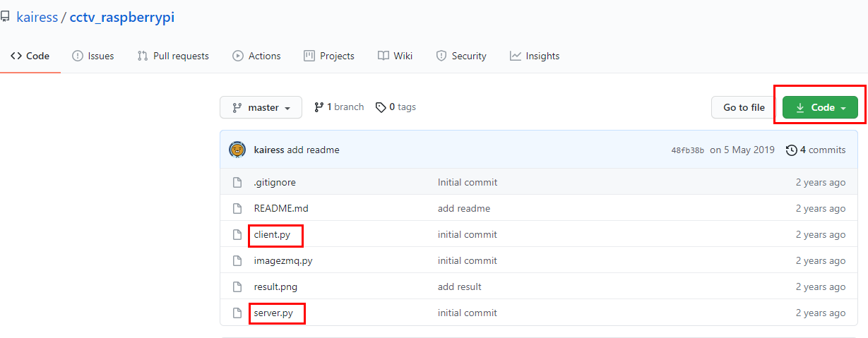Image resolution: width=868 pixels, height=338 pixels.
Task: Click the Go to file button
Action: (744, 107)
